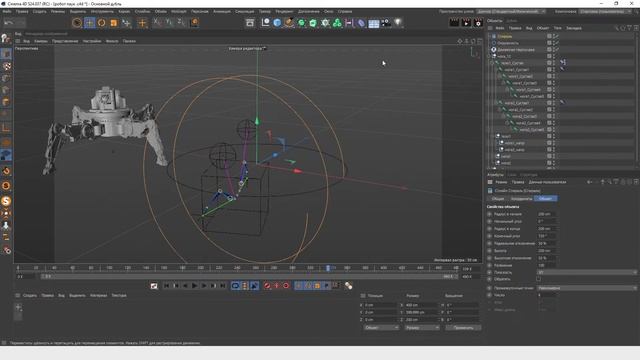Open the Object Manager Теги menu
The image size is (640, 360).
pyautogui.click(x=558, y=28)
